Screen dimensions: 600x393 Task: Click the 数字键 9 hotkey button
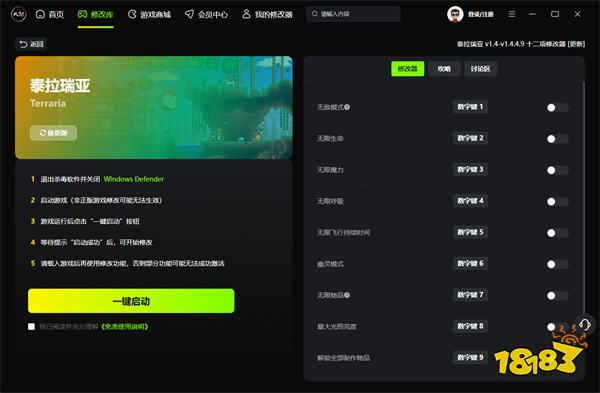coord(470,358)
